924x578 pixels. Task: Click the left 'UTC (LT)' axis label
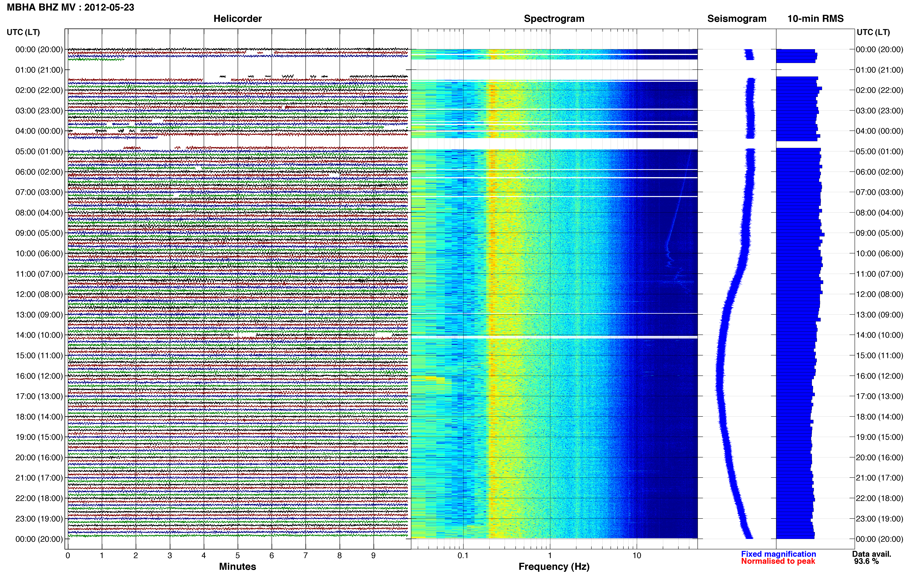point(23,32)
